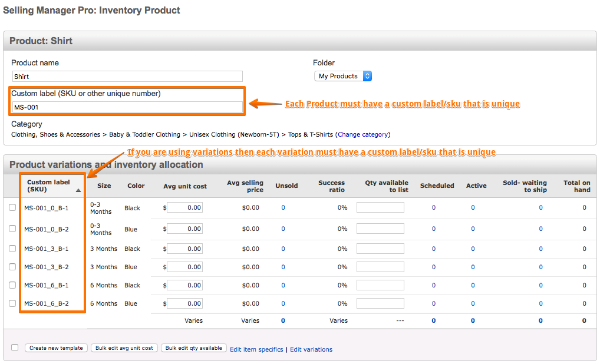
Task: Click the Active total in the summary row
Action: [473, 320]
